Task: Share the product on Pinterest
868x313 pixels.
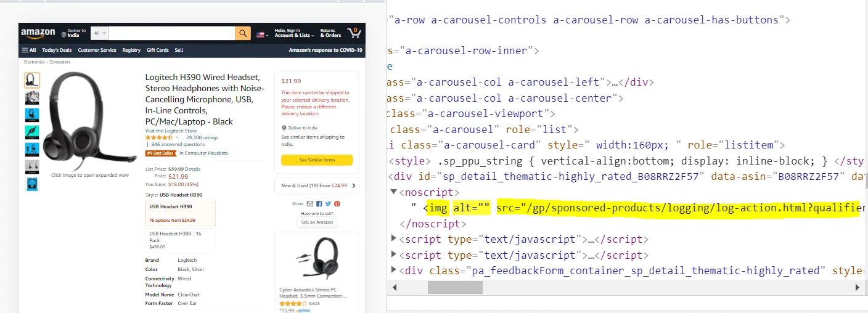Action: [337, 203]
